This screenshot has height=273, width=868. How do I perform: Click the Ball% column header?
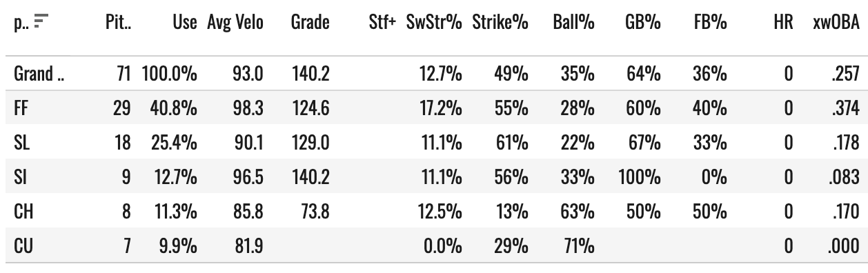[x=574, y=23]
